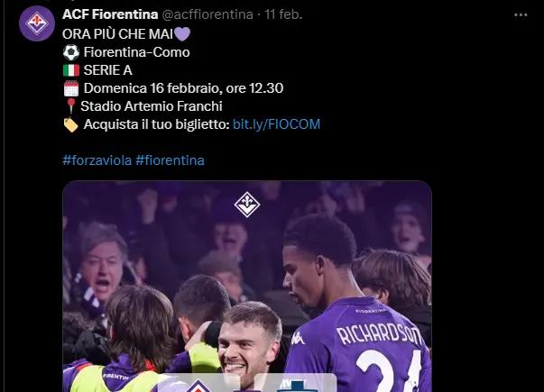Open the ACF Fiorentina profile avatar
544x392 pixels.
tap(37, 23)
